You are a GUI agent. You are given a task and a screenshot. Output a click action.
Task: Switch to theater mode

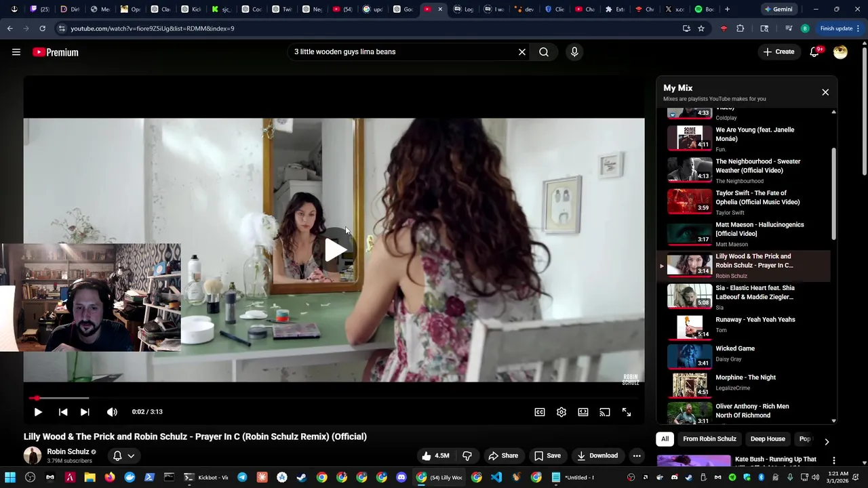tap(583, 412)
